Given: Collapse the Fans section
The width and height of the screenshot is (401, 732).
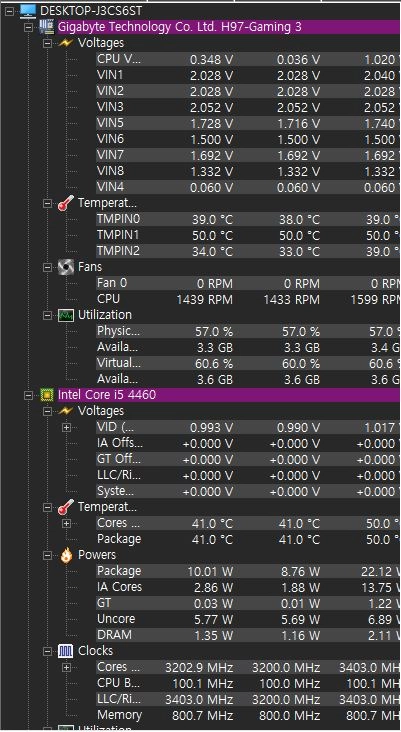Looking at the screenshot, I should (48, 267).
